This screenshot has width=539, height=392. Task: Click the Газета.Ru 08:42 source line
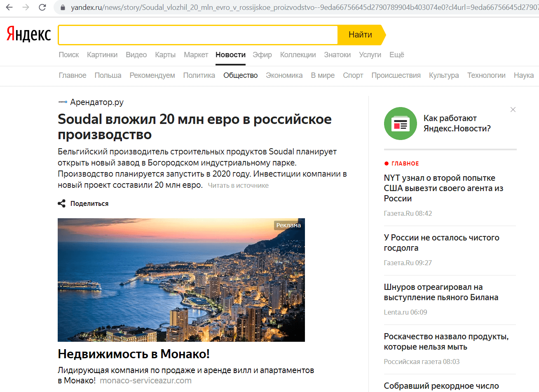[408, 213]
